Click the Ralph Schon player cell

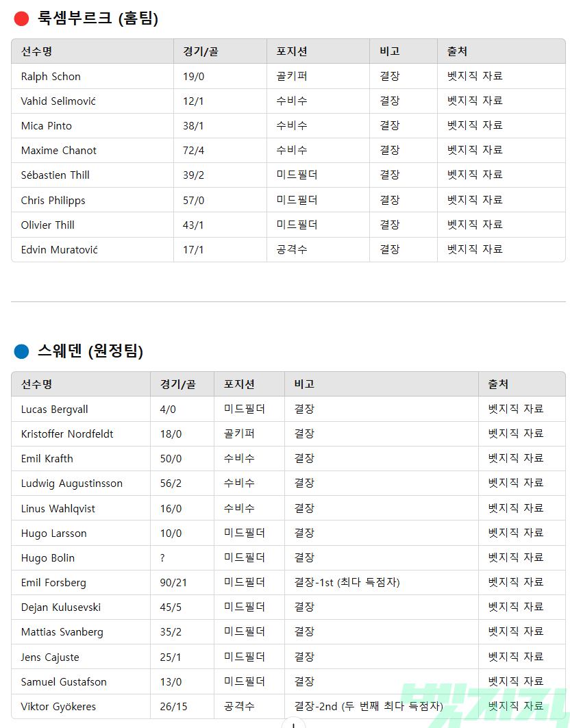pyautogui.click(x=51, y=76)
